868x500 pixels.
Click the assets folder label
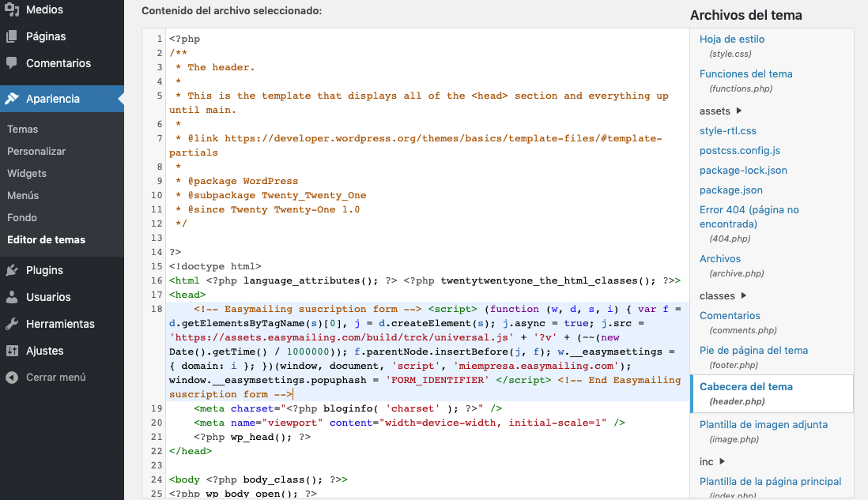715,111
